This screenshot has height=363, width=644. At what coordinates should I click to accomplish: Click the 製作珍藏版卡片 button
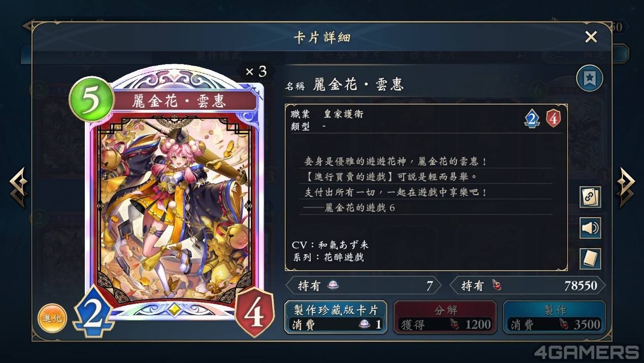pyautogui.click(x=336, y=317)
